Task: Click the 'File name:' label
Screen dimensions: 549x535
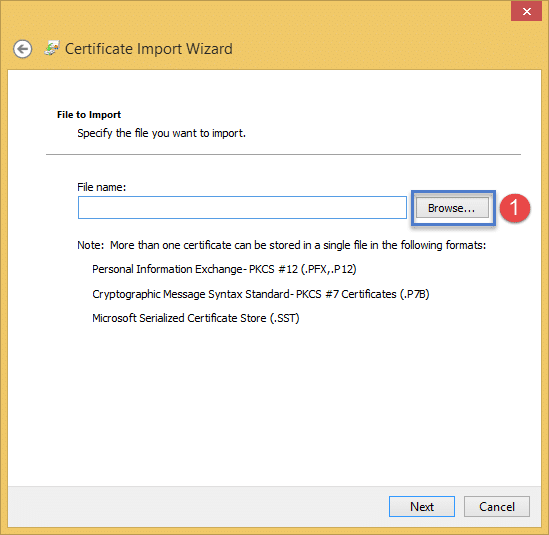Action: 102,187
